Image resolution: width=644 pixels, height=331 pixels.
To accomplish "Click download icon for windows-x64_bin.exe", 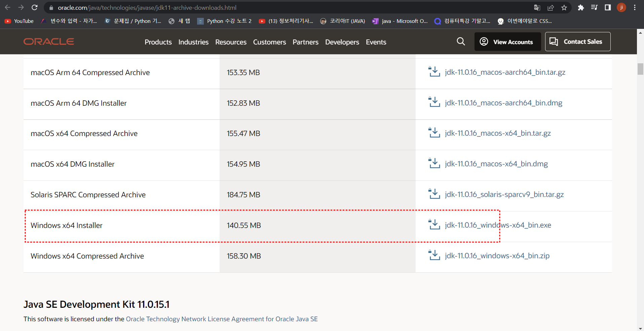I will click(x=434, y=225).
